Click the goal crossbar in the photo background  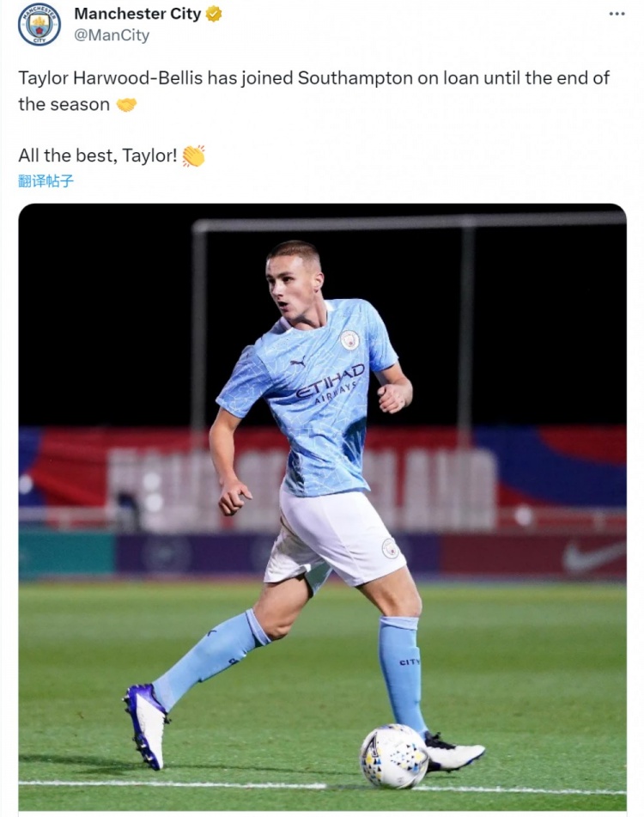point(412,224)
